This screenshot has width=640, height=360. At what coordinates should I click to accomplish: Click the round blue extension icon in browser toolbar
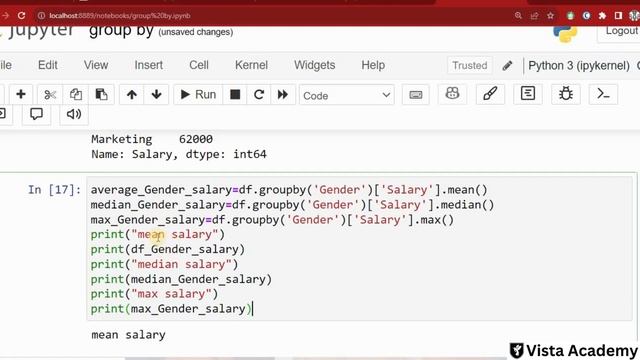pyautogui.click(x=586, y=16)
